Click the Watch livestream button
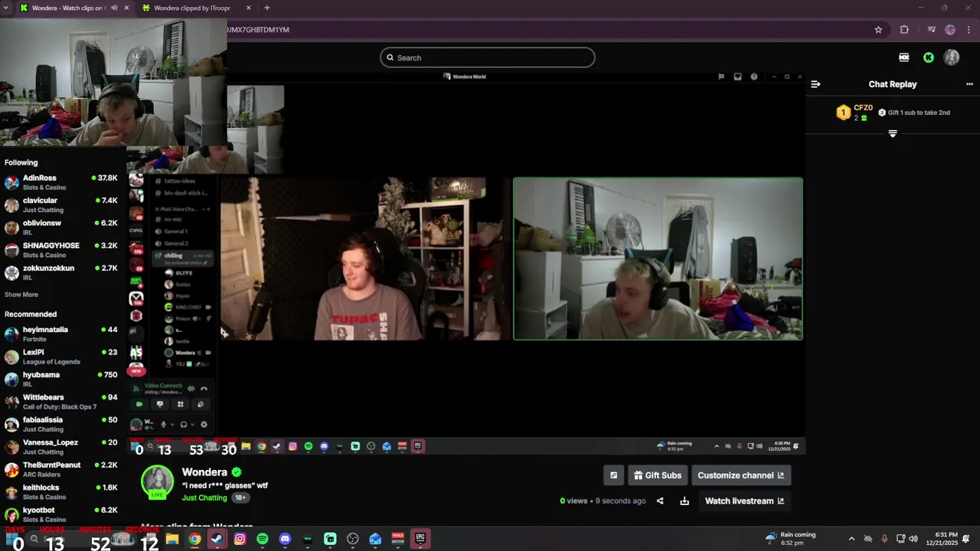Image resolution: width=980 pixels, height=551 pixels. click(x=744, y=501)
